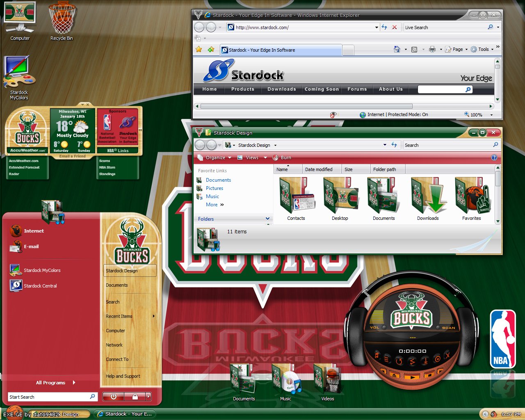Viewport: 525px width, 420px height.
Task: Open the Favorites Center star icon
Action: tap(199, 50)
